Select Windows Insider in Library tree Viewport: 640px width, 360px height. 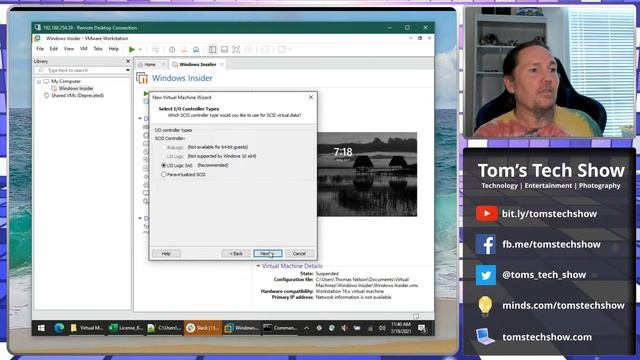point(76,88)
